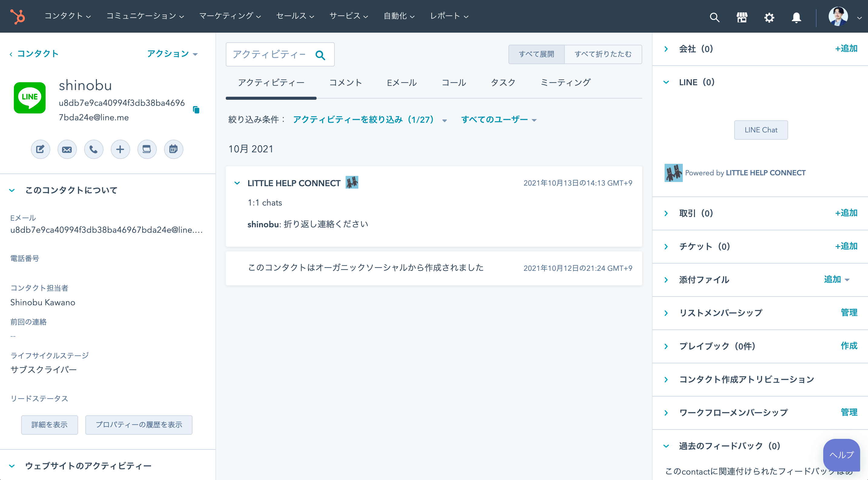Click the email envelope icon for shinobu

(67, 149)
